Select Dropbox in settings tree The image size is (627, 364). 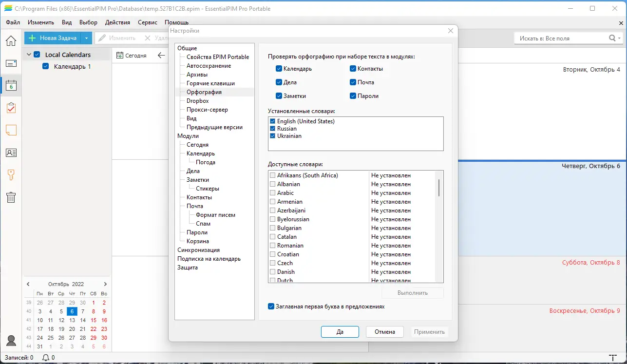pyautogui.click(x=197, y=101)
